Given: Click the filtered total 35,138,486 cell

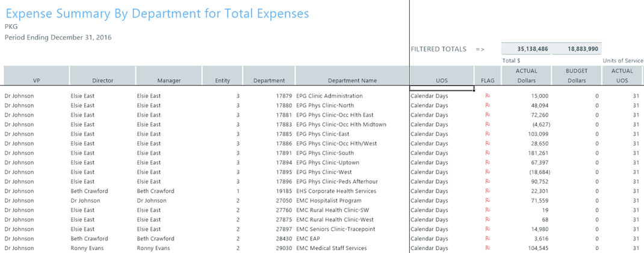Looking at the screenshot, I should pyautogui.click(x=526, y=49).
